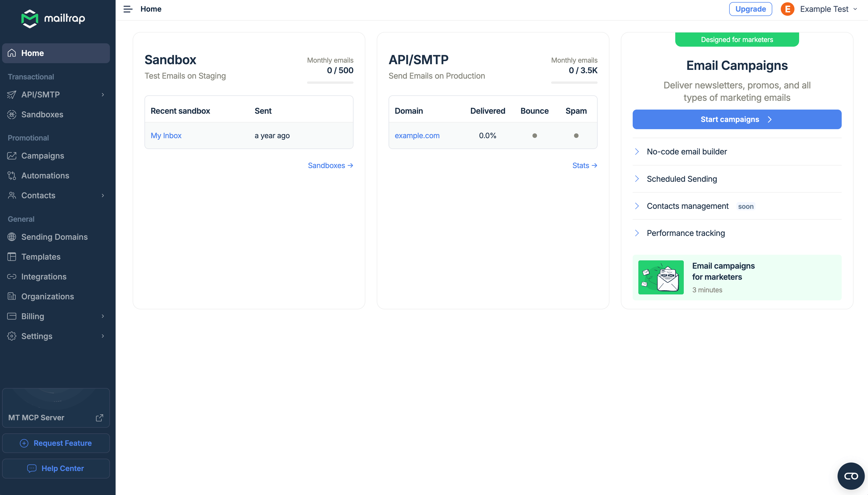Click the soon badge beside Contacts management
The height and width of the screenshot is (495, 868).
[x=745, y=206]
